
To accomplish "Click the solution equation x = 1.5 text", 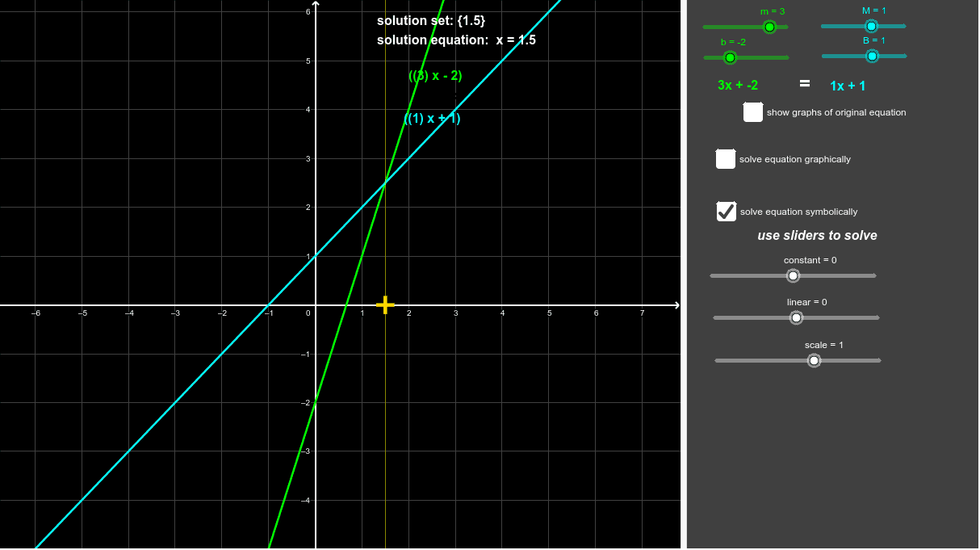I will (456, 40).
